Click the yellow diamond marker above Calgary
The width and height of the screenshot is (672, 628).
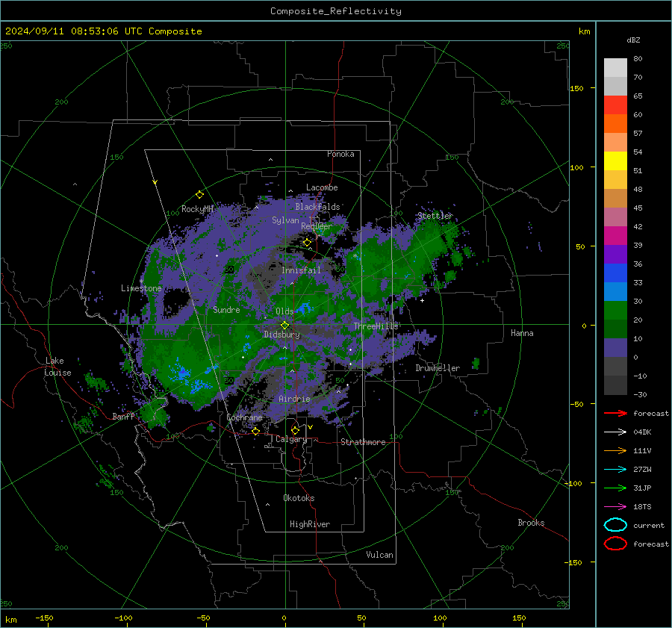(295, 430)
